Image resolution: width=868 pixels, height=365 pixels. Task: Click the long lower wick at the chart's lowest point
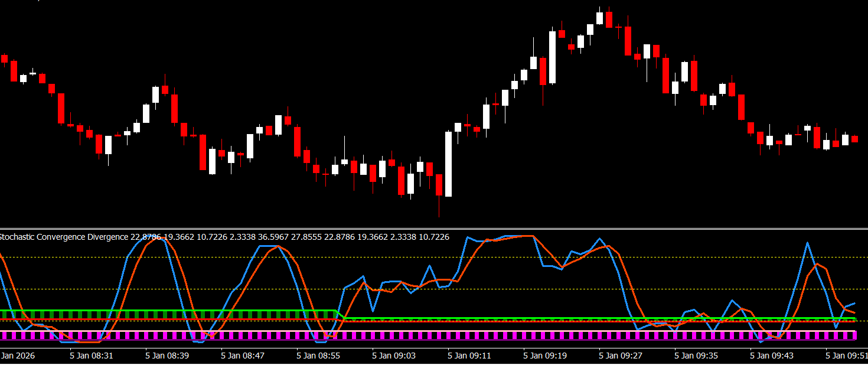[x=439, y=207]
